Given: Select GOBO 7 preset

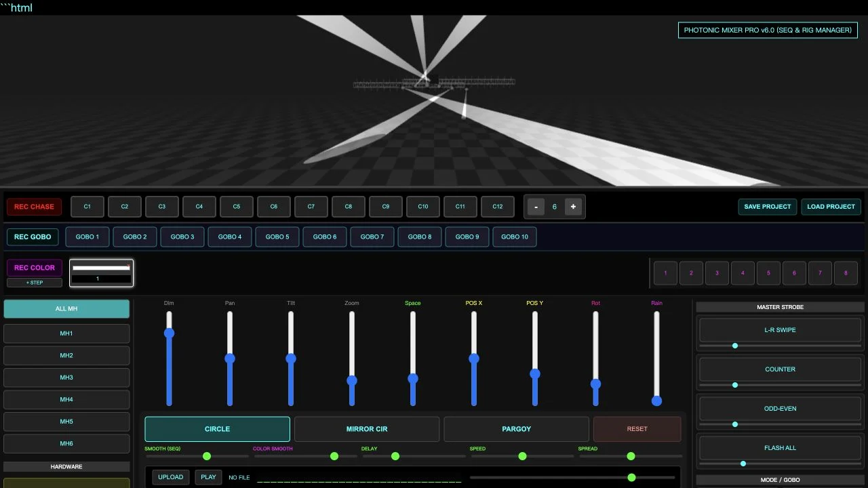Looking at the screenshot, I should (x=372, y=237).
